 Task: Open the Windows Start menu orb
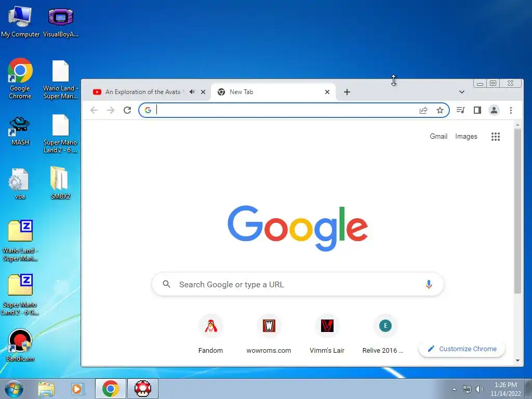pyautogui.click(x=14, y=389)
